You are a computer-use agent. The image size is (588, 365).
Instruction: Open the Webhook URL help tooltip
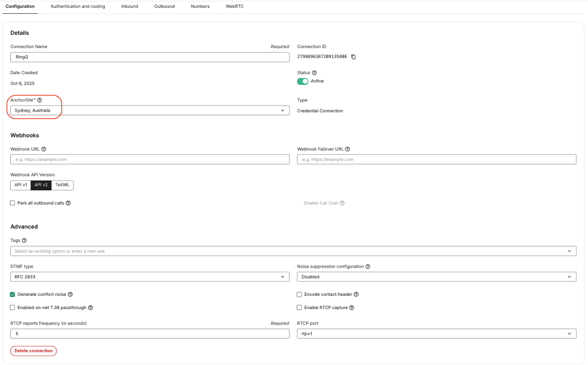[x=44, y=149]
